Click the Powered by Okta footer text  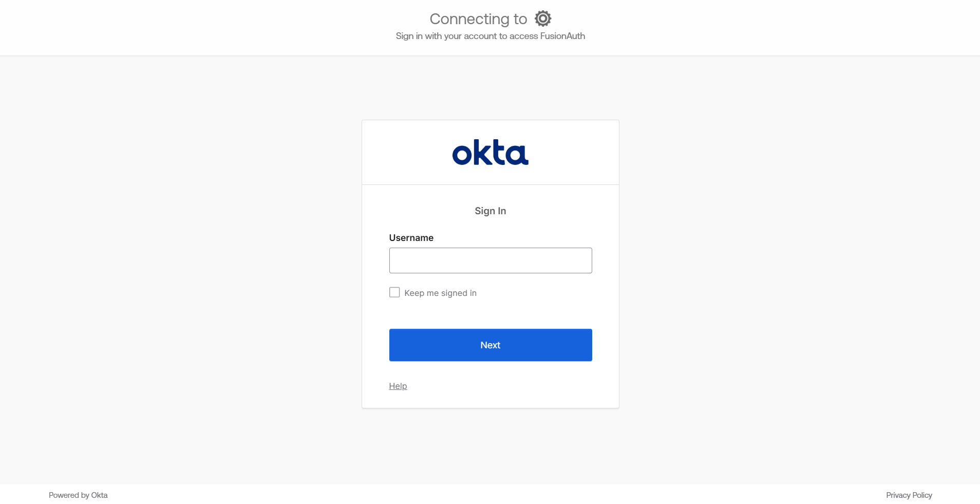(78, 495)
